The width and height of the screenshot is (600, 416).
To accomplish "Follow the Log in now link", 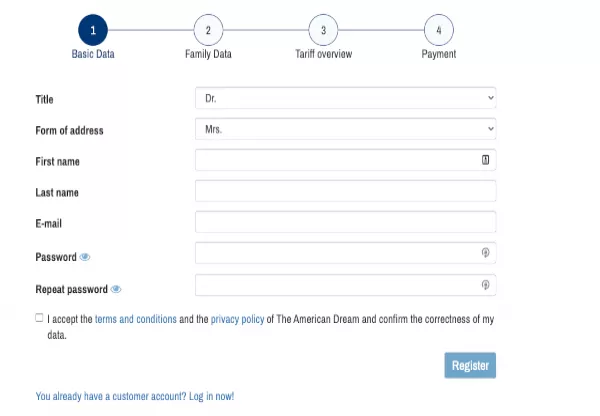I will pyautogui.click(x=211, y=396).
